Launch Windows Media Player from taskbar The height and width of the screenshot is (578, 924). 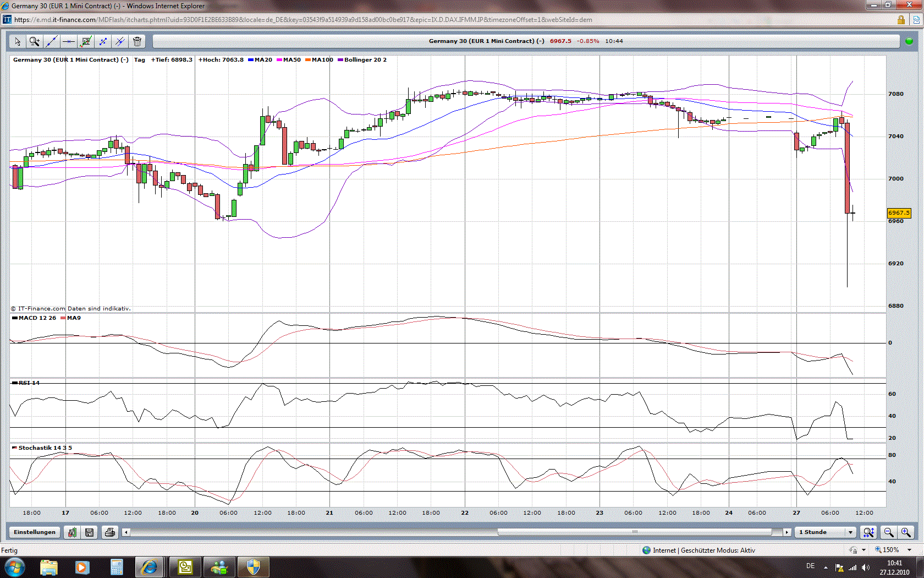pyautogui.click(x=82, y=567)
